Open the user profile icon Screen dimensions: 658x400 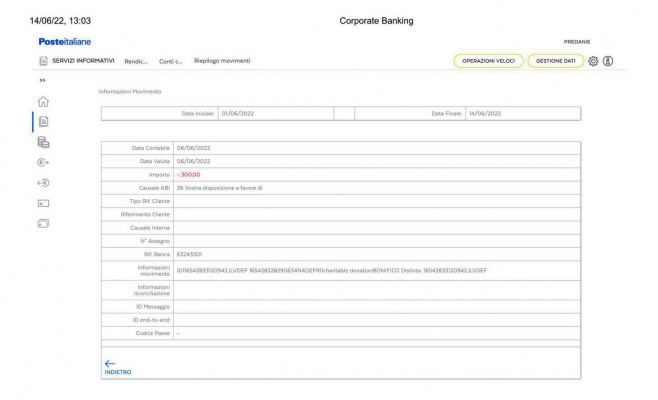pyautogui.click(x=607, y=61)
